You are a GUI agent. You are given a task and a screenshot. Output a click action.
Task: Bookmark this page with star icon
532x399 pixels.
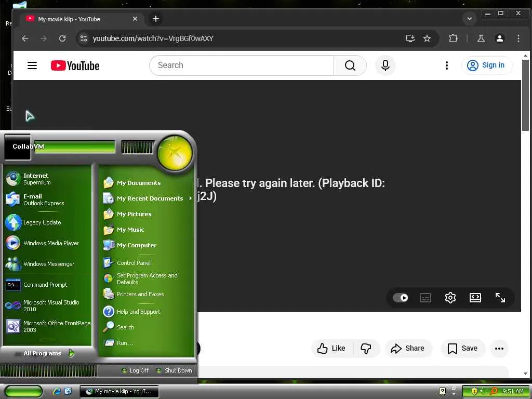427,38
